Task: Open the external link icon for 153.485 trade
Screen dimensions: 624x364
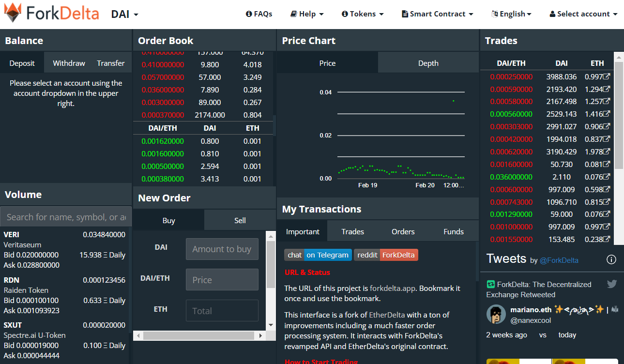Action: click(x=607, y=240)
